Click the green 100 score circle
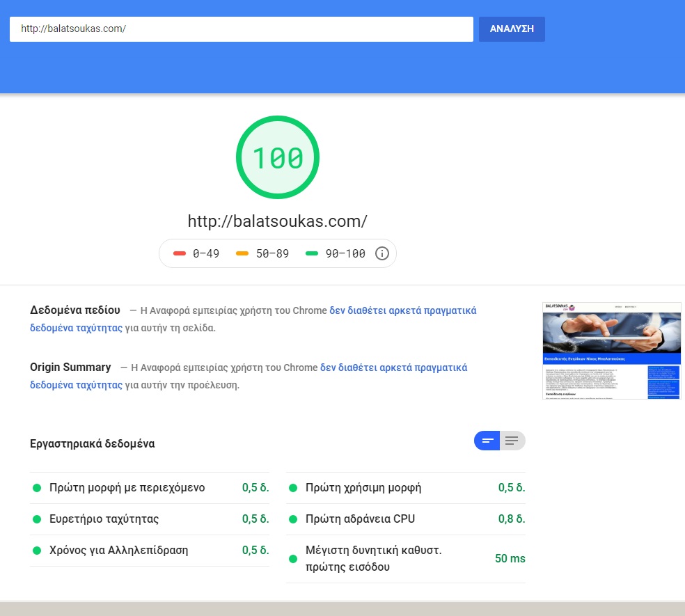The height and width of the screenshot is (616, 685). [x=277, y=157]
